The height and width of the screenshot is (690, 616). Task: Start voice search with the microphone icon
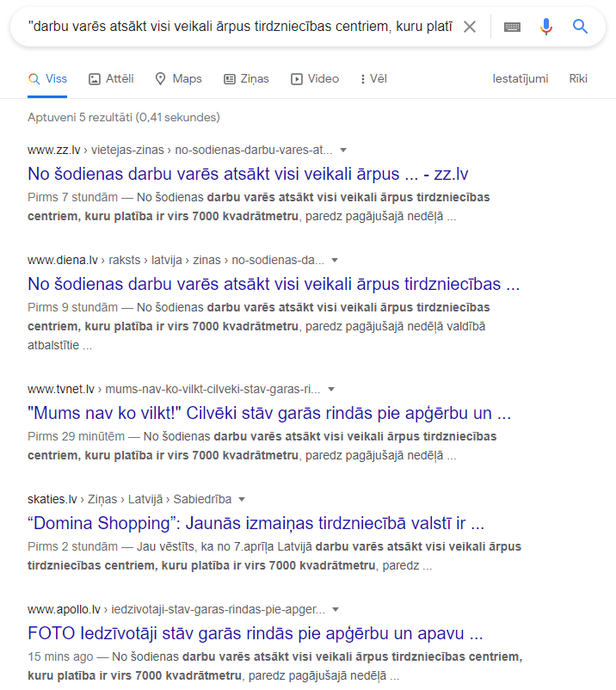(x=546, y=27)
